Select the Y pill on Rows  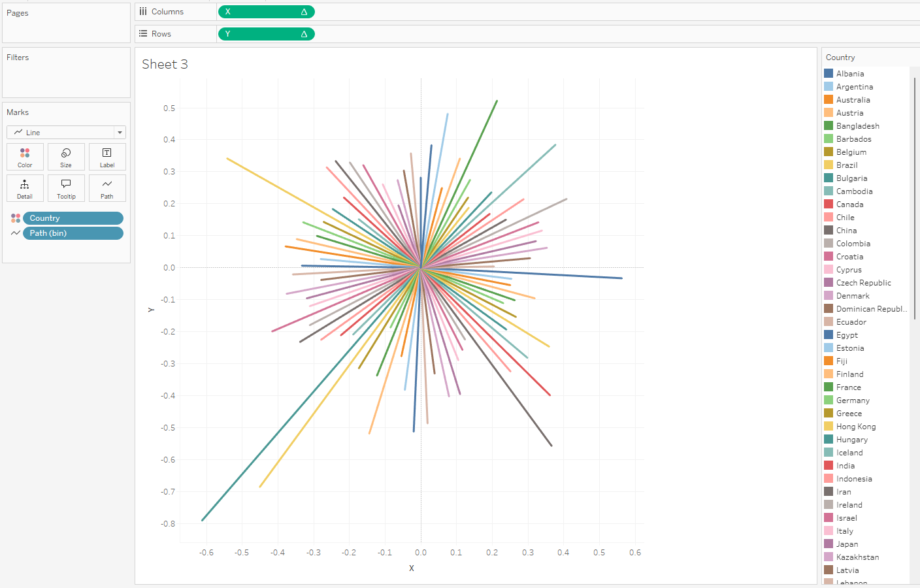point(267,34)
